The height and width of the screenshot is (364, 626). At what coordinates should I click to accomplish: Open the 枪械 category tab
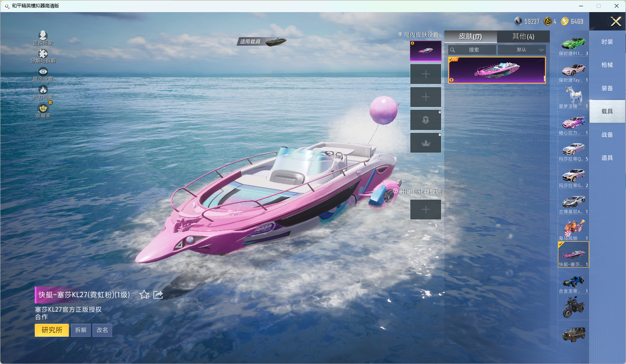pos(607,65)
